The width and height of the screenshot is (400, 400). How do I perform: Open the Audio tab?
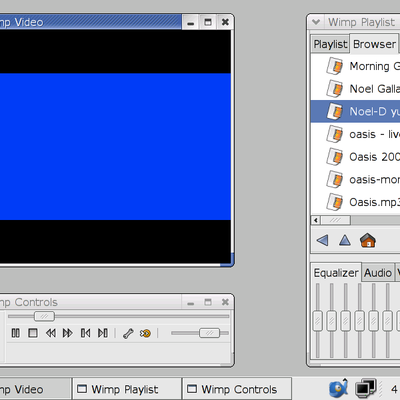(x=378, y=273)
